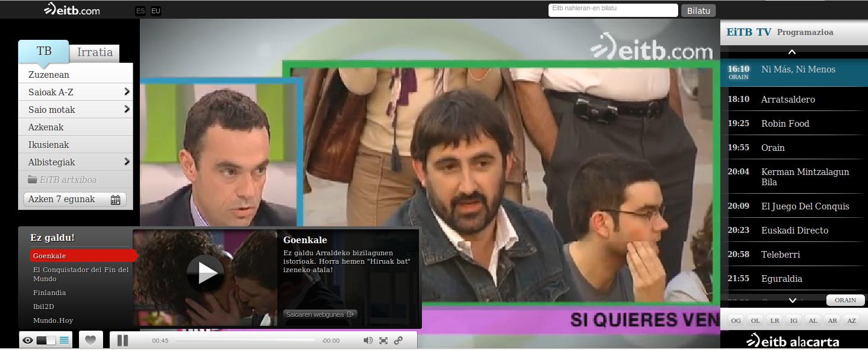Pause the video with the pause button
868x350 pixels.
pyautogui.click(x=122, y=340)
